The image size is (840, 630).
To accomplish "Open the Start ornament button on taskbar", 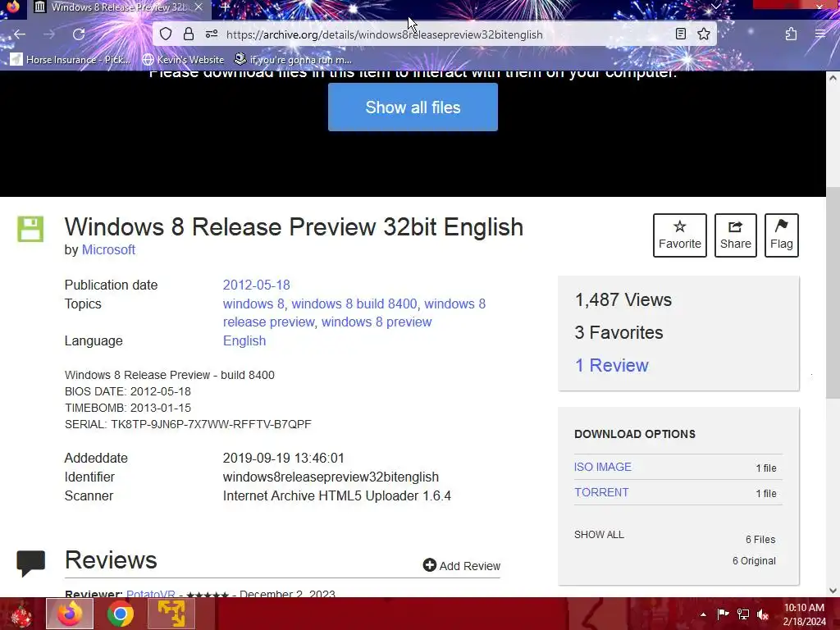I will 21,614.
